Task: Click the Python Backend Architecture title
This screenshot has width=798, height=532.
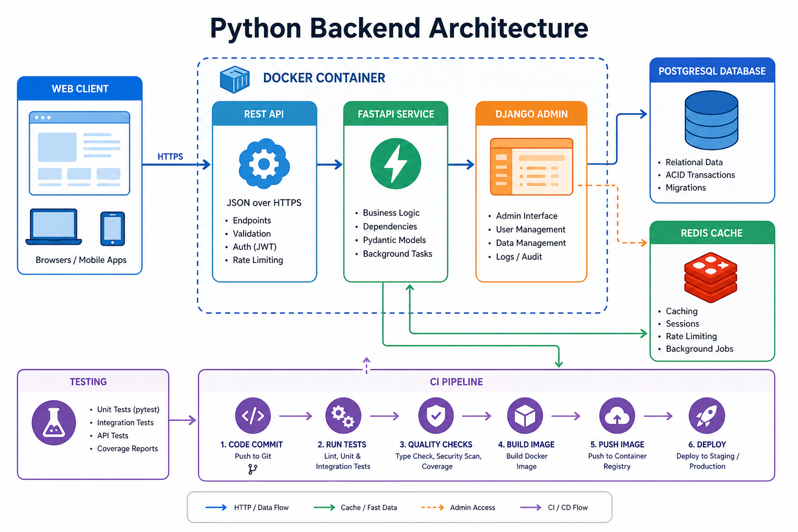Action: (x=399, y=28)
